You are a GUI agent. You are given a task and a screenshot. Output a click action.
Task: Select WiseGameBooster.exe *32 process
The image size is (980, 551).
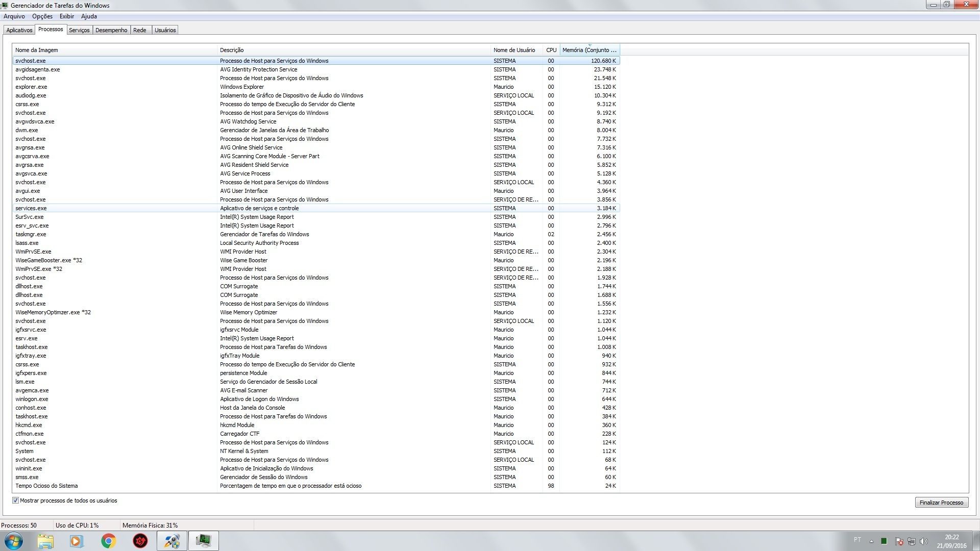pos(316,260)
